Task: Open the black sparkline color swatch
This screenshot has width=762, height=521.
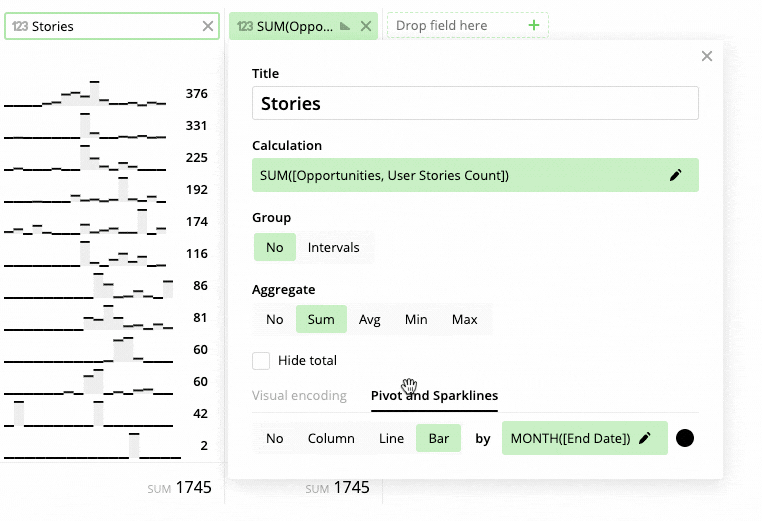Action: pyautogui.click(x=685, y=438)
